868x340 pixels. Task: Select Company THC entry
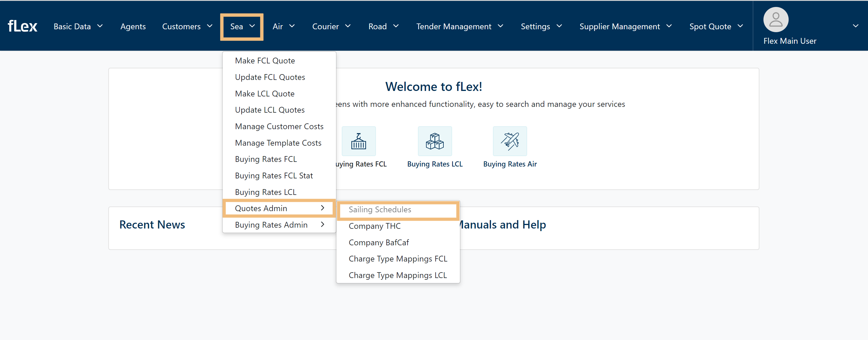pos(374,226)
